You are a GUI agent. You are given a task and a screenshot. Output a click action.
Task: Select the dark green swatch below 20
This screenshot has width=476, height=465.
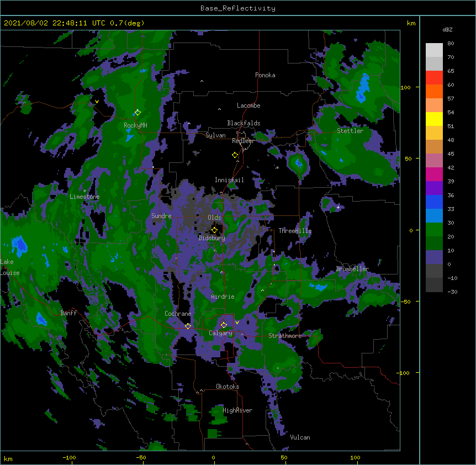coord(434,243)
